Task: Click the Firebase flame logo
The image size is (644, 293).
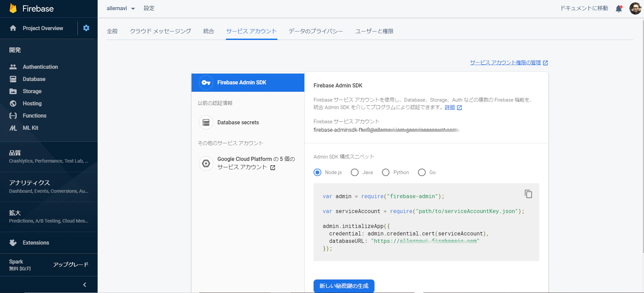Action: tap(13, 8)
